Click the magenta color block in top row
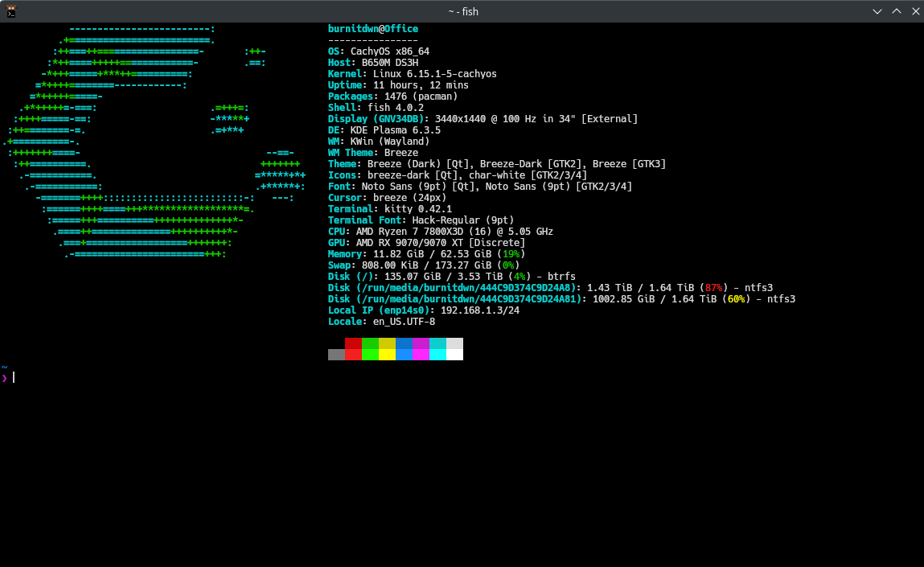924x567 pixels. (421, 343)
